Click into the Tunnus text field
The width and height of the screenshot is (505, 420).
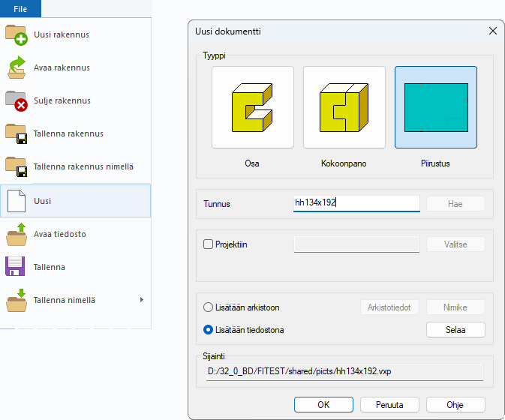(x=356, y=203)
